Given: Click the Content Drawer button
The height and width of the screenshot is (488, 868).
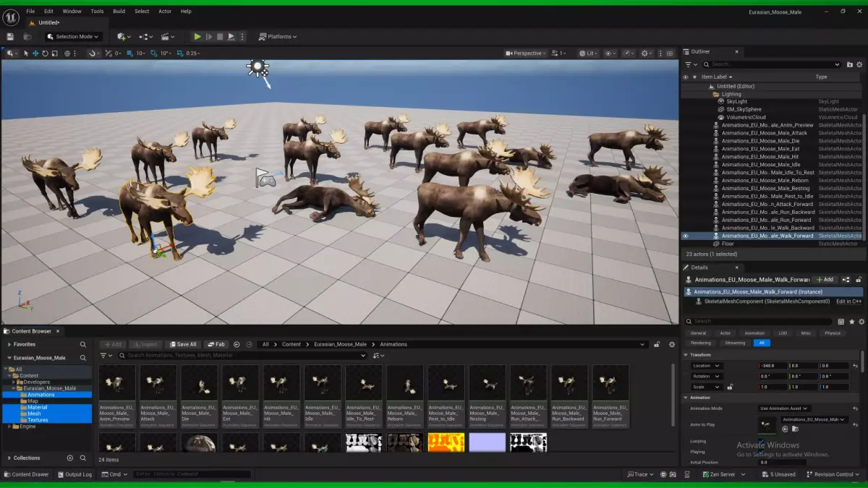Looking at the screenshot, I should (27, 474).
